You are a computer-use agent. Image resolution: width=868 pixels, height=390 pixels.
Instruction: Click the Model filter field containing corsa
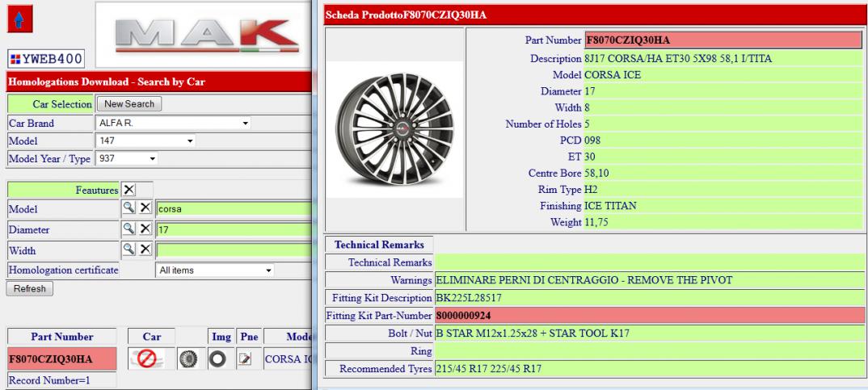(x=234, y=209)
